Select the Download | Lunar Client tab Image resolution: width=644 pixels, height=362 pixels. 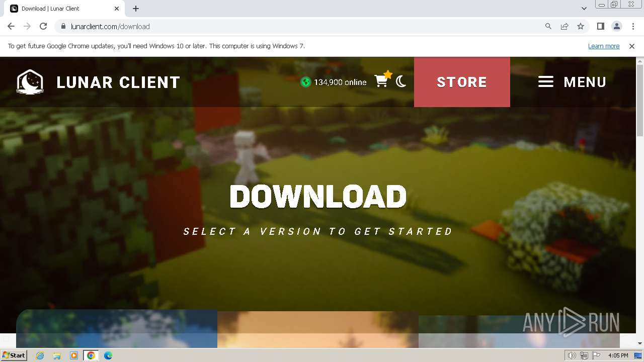pyautogui.click(x=64, y=9)
